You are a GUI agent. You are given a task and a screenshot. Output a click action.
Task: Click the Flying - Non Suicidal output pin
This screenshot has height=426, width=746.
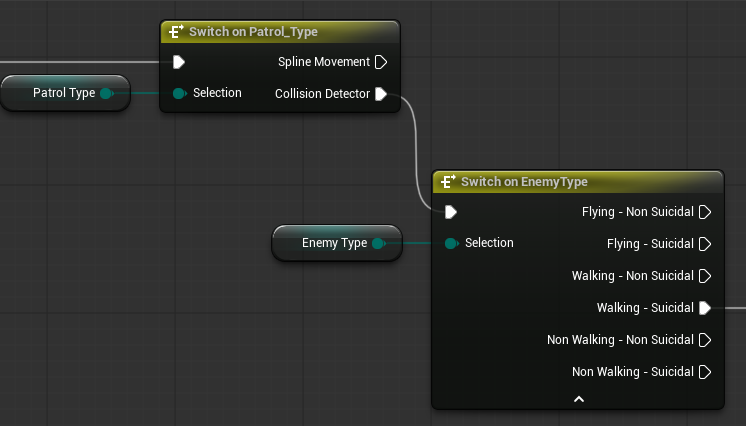click(x=705, y=212)
